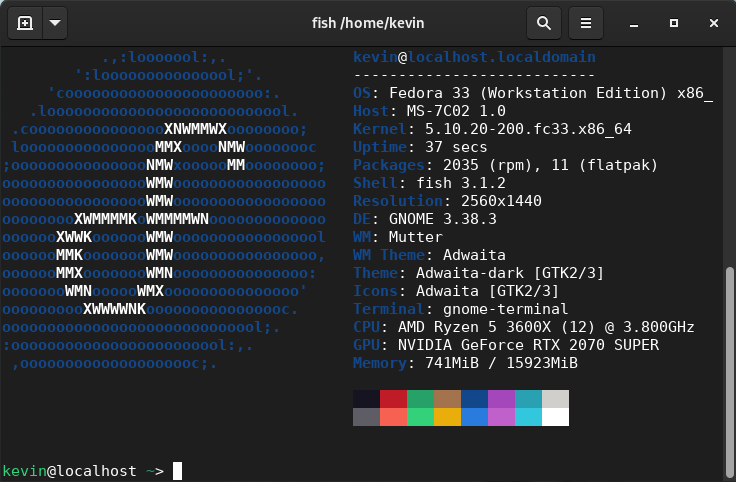
Task: Click the GPU value 'NVIDIA GeForce RTX 2070 SUPER'
Action: tap(528, 344)
